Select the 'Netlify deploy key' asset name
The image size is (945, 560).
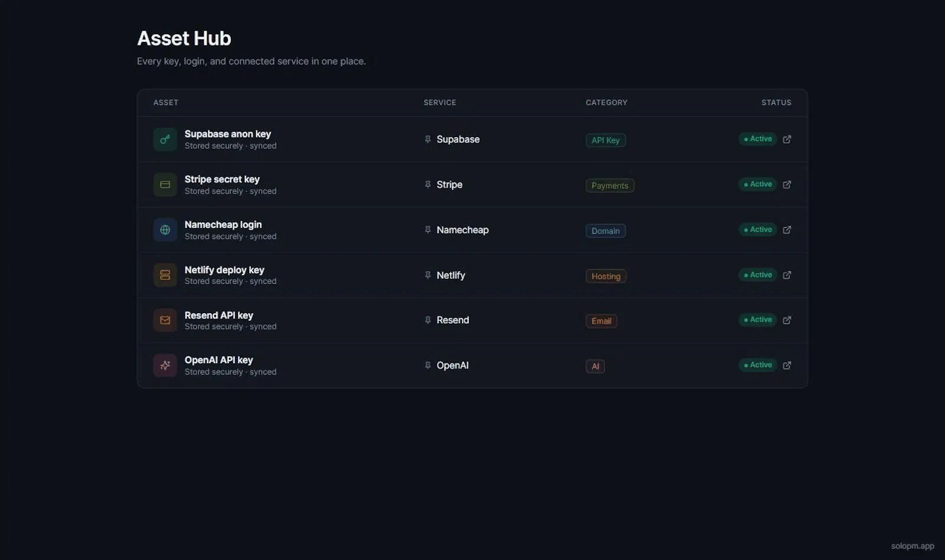224,270
